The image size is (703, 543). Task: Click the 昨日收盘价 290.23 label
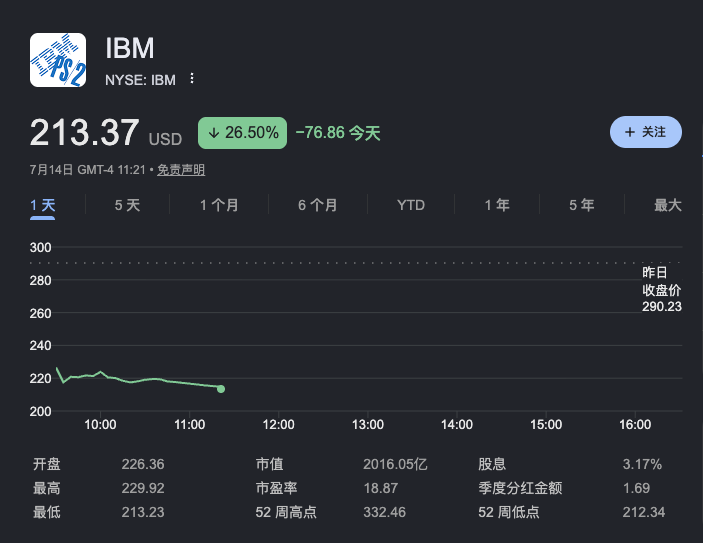[x=662, y=289]
